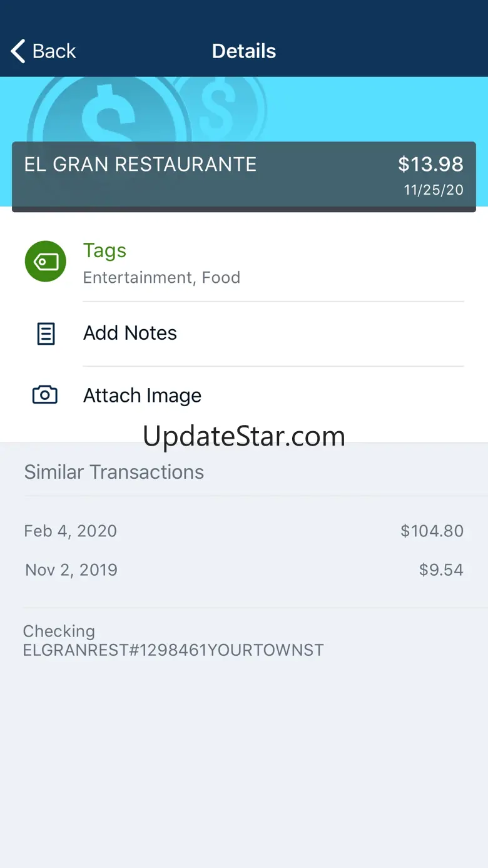Viewport: 488px width, 868px height.
Task: Open the Nov 2, 2019 similar transaction
Action: [x=71, y=570]
